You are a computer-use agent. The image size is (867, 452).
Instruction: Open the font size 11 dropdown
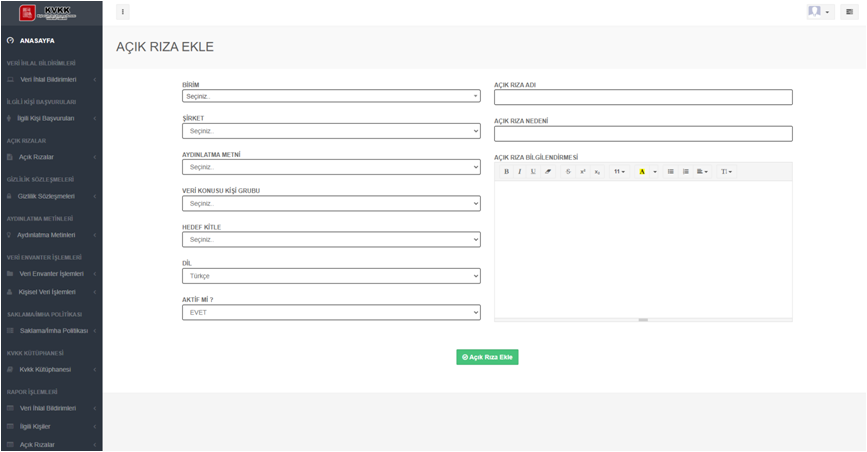tap(619, 172)
